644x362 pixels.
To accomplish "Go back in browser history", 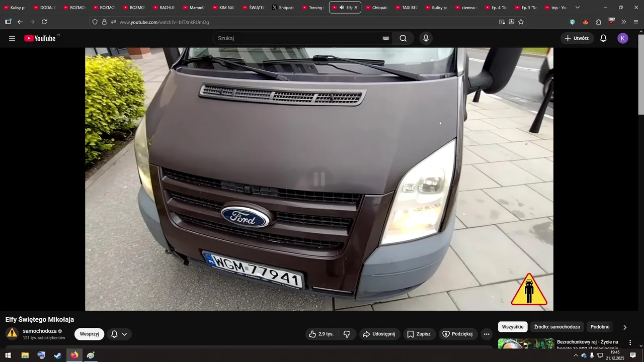I will [20, 22].
